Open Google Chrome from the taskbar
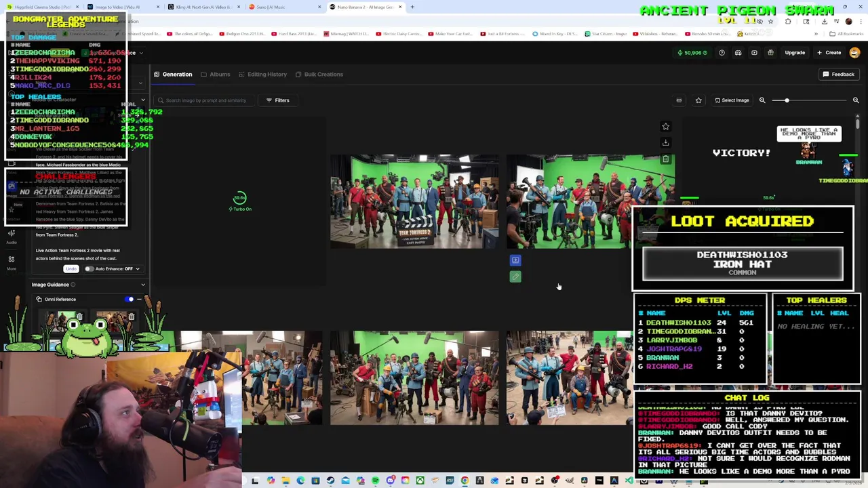This screenshot has height=488, width=868. [465, 481]
